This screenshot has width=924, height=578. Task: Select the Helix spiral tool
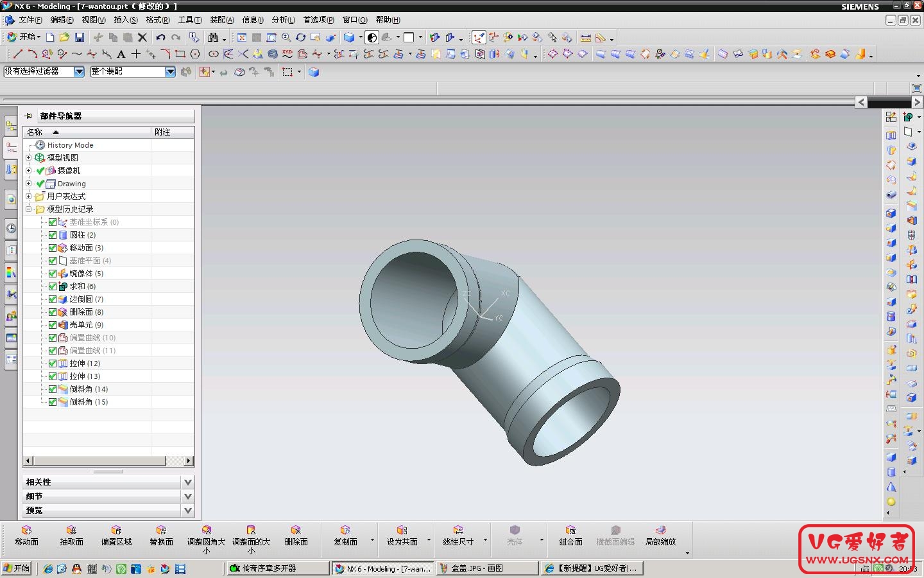(273, 54)
